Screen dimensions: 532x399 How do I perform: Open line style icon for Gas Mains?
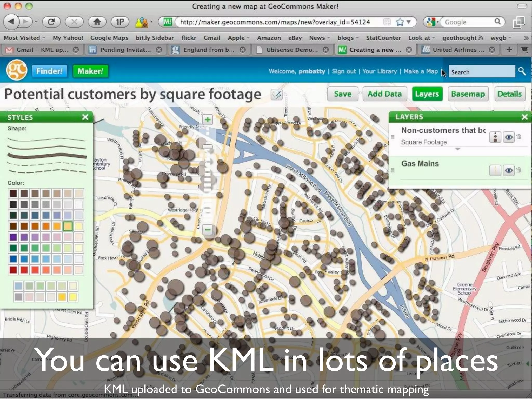coord(495,170)
